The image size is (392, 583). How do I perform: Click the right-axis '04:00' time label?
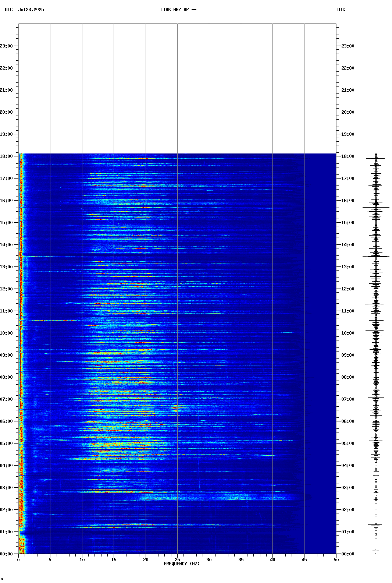tap(348, 466)
